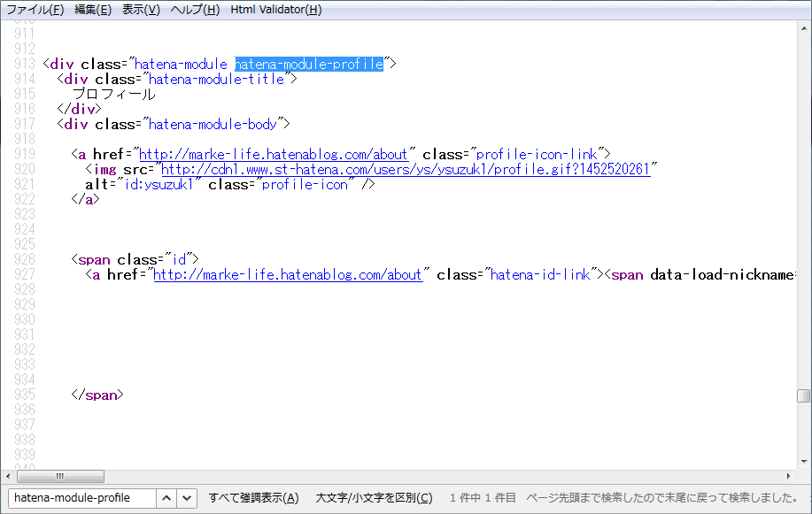Screen dimensions: 812x514
Task: Click the vertical scrollbar up arrow
Action: [x=804, y=28]
